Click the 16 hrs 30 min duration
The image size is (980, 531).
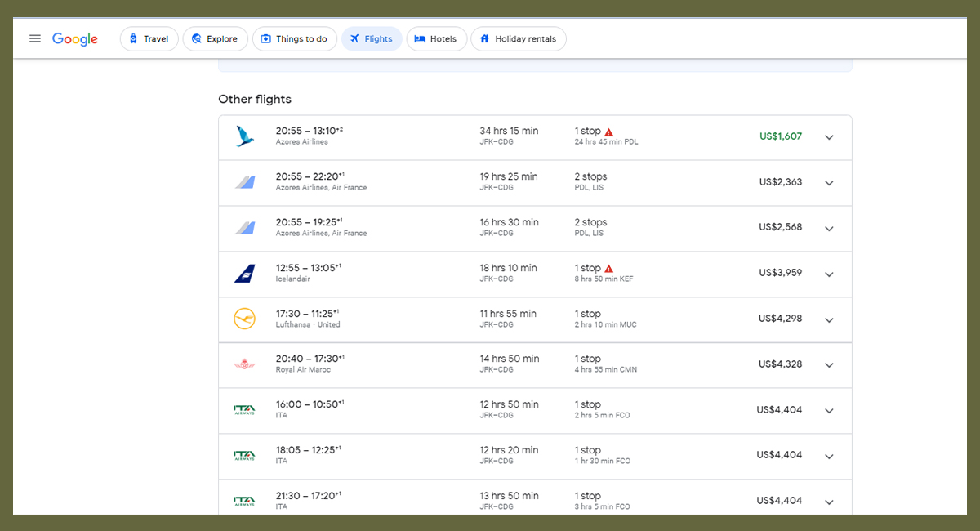[509, 222]
